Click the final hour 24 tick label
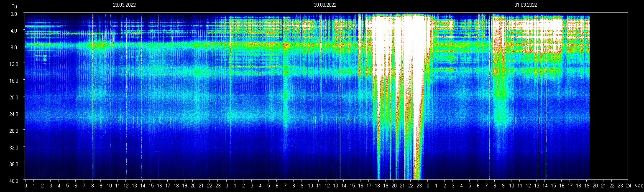This screenshot has height=192, width=644. pyautogui.click(x=628, y=185)
